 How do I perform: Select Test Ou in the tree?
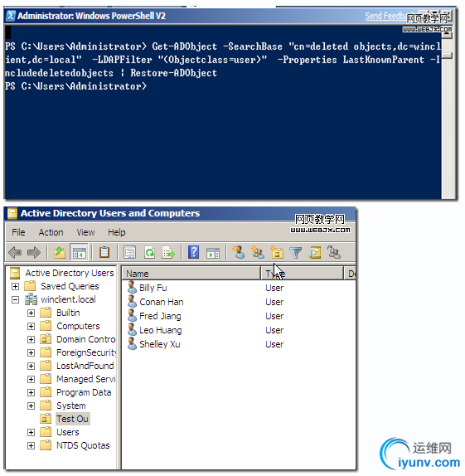coord(72,419)
